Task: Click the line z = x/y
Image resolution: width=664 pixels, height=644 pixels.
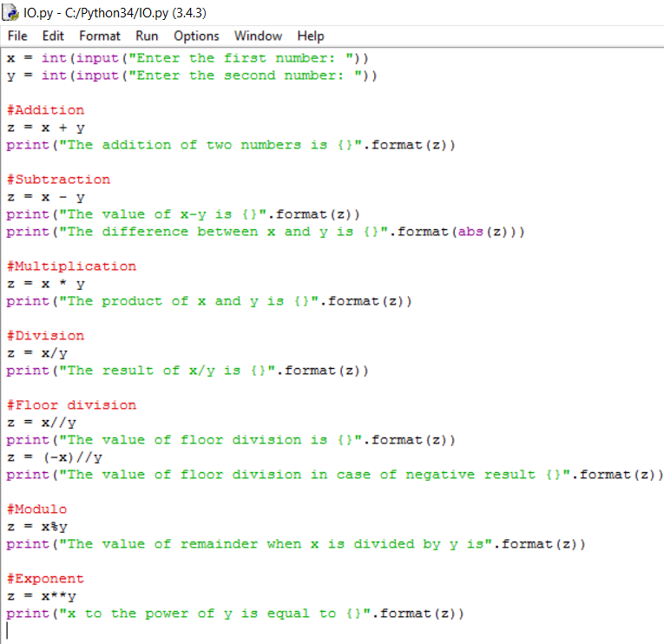Action: click(x=37, y=353)
